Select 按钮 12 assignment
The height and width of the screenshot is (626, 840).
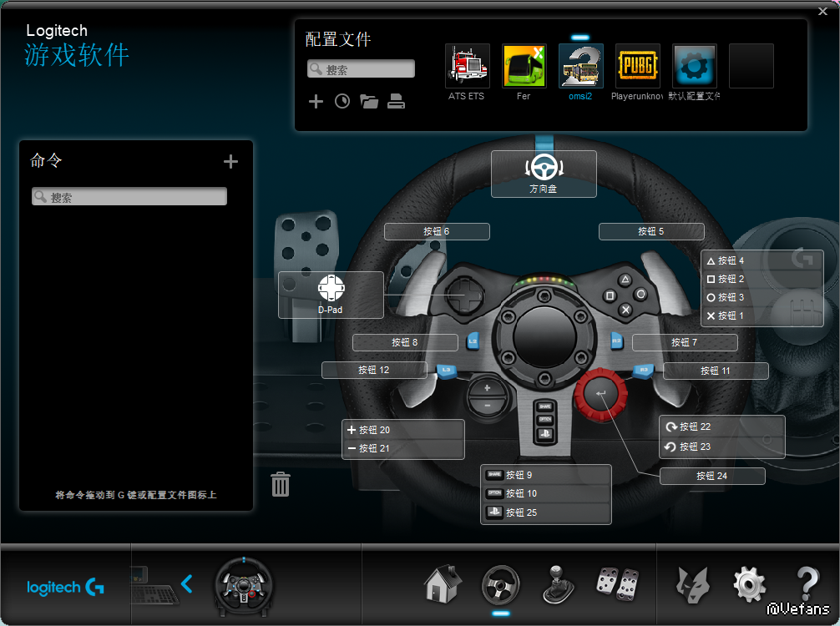point(374,370)
